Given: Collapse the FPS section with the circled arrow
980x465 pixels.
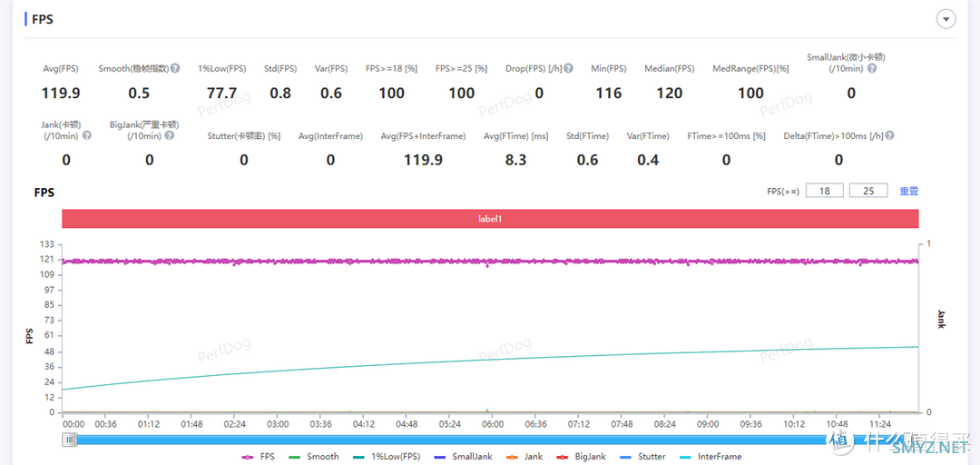Looking at the screenshot, I should (x=946, y=19).
